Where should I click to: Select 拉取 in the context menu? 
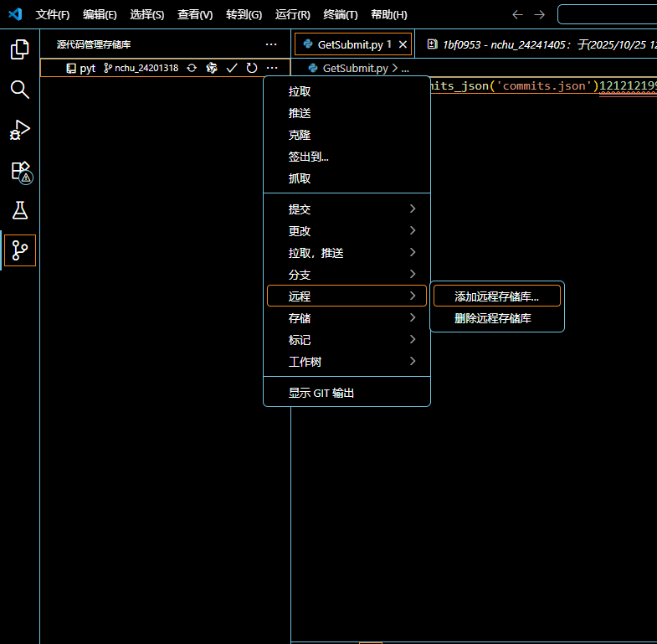tap(347, 91)
